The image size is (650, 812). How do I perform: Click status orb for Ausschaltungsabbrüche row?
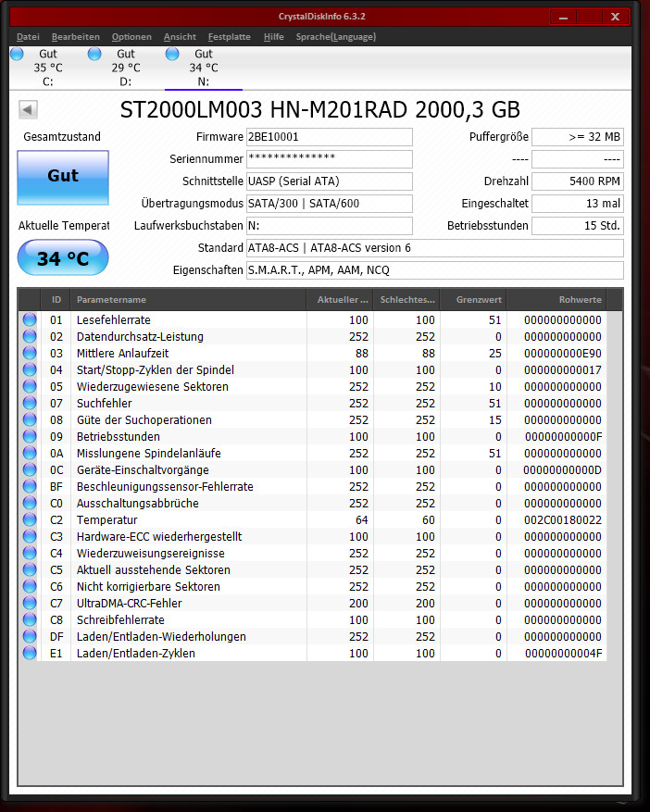click(30, 503)
